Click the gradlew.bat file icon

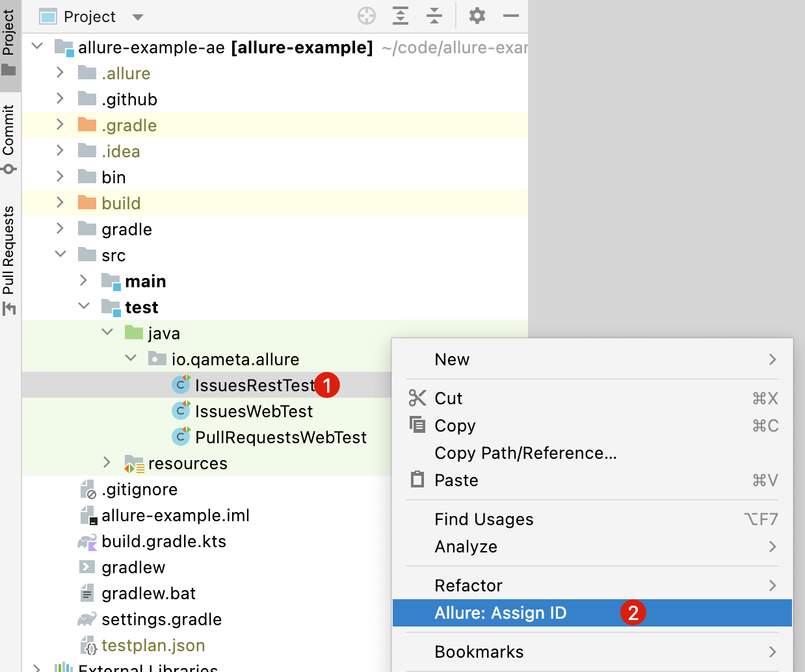tap(87, 593)
